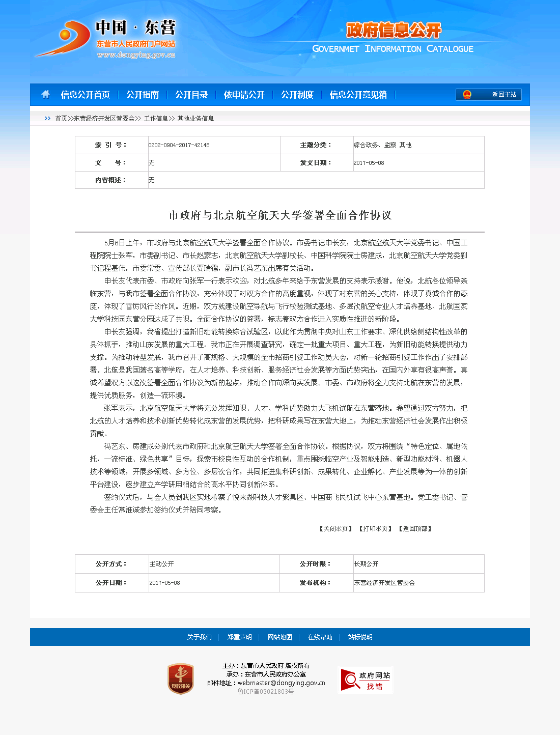
Task: Open 网站地图 in the footer
Action: tap(279, 637)
